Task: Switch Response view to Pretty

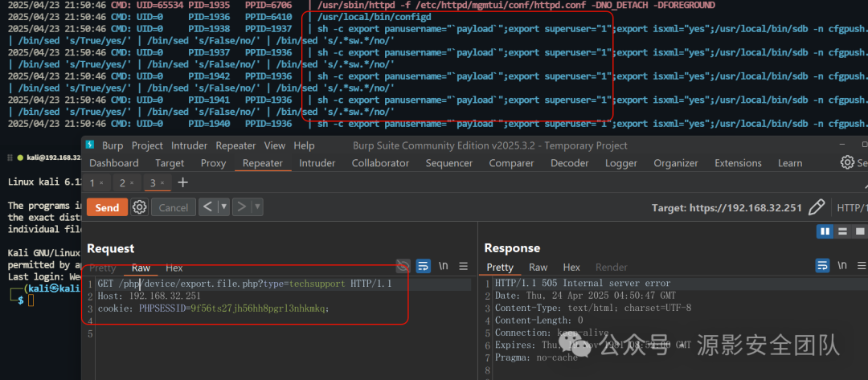Action: click(x=500, y=268)
